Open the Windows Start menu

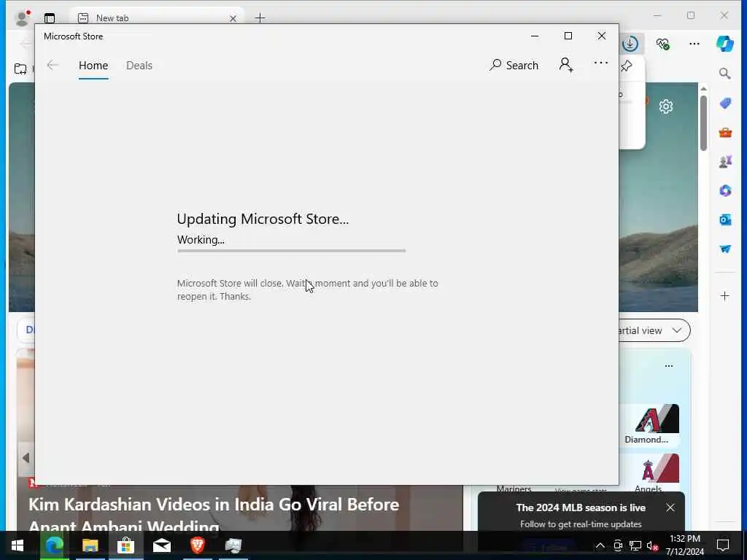point(18,545)
